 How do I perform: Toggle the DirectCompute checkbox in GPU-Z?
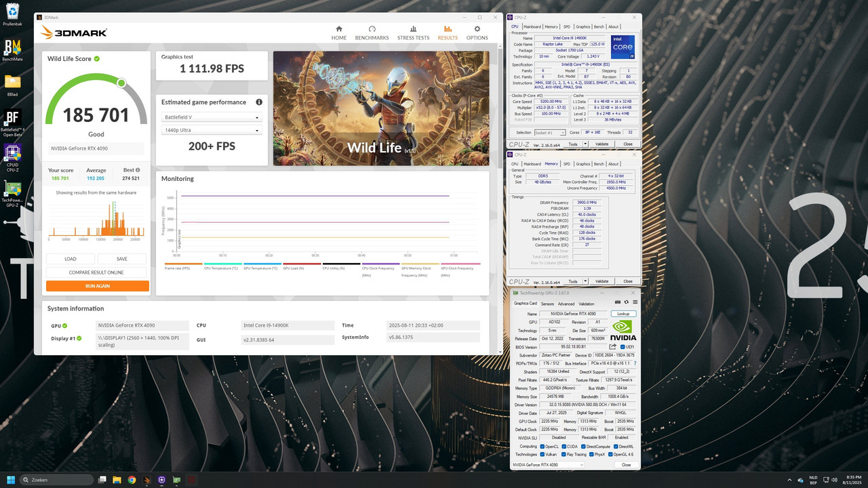pyautogui.click(x=582, y=446)
